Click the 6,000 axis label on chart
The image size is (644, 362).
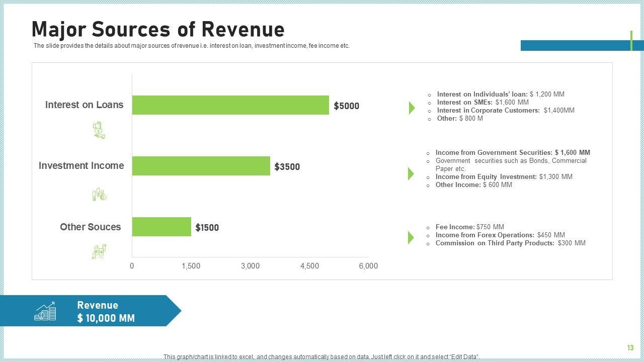[368, 266]
